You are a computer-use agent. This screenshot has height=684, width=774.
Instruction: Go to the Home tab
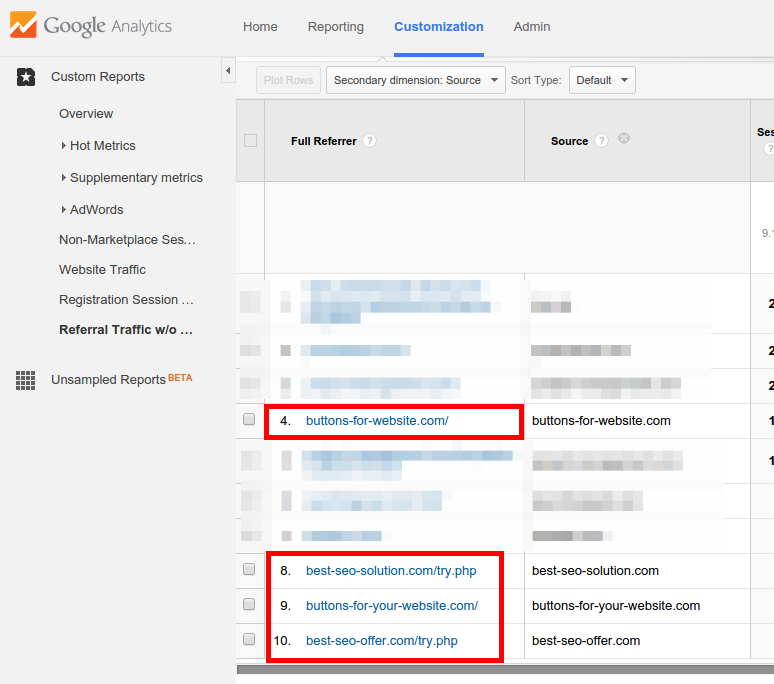point(260,27)
